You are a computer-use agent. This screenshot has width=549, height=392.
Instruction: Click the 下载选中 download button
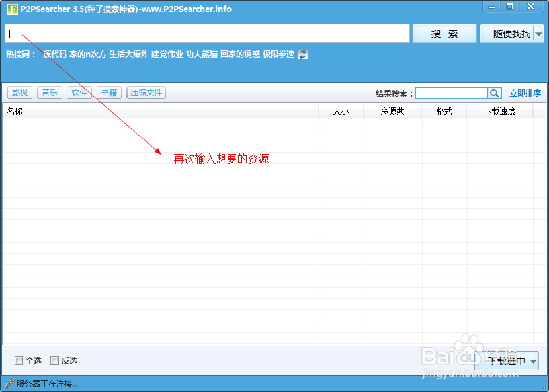click(x=502, y=361)
